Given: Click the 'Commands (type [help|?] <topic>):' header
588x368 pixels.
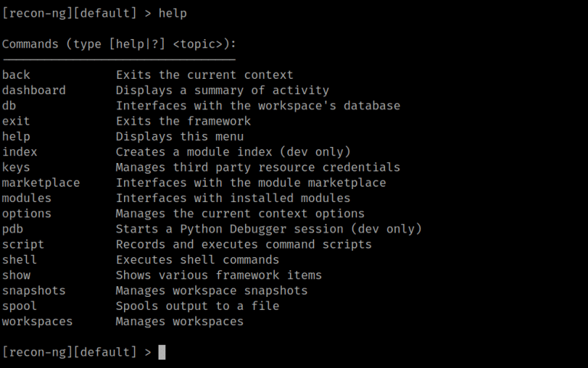Looking at the screenshot, I should [x=118, y=44].
